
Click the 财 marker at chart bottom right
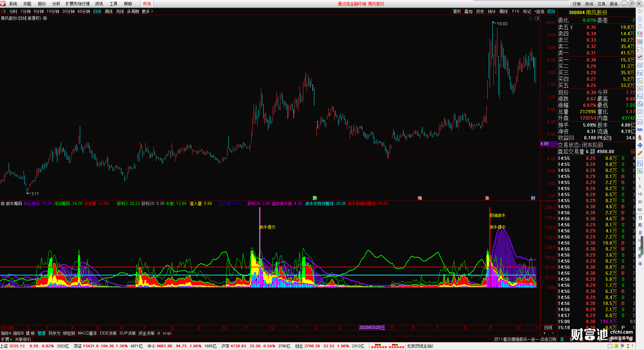tap(533, 198)
